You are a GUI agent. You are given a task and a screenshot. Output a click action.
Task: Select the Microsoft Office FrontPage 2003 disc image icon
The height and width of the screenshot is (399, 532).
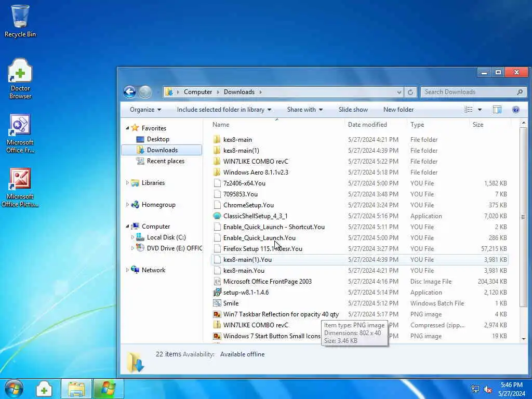coord(217,281)
